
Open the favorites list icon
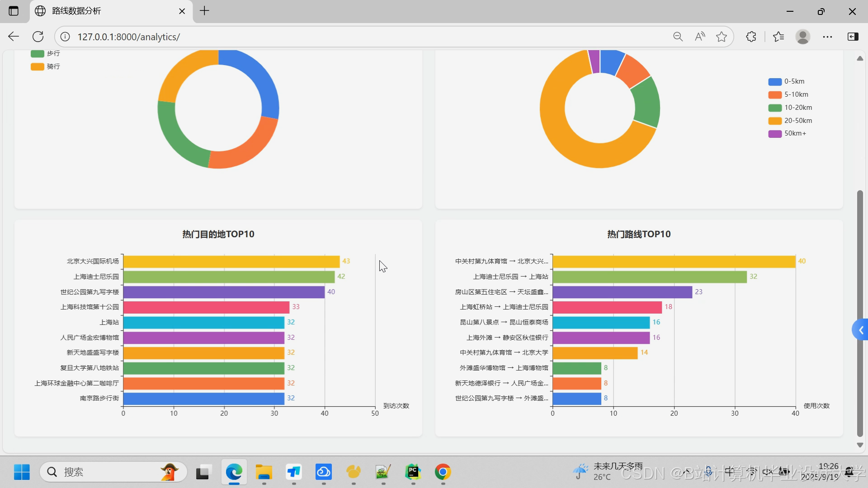tap(778, 37)
